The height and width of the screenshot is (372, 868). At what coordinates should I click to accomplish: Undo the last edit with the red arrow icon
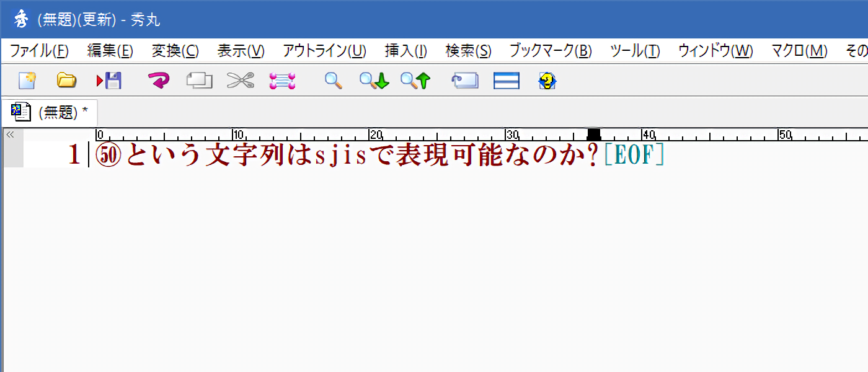coord(159,81)
